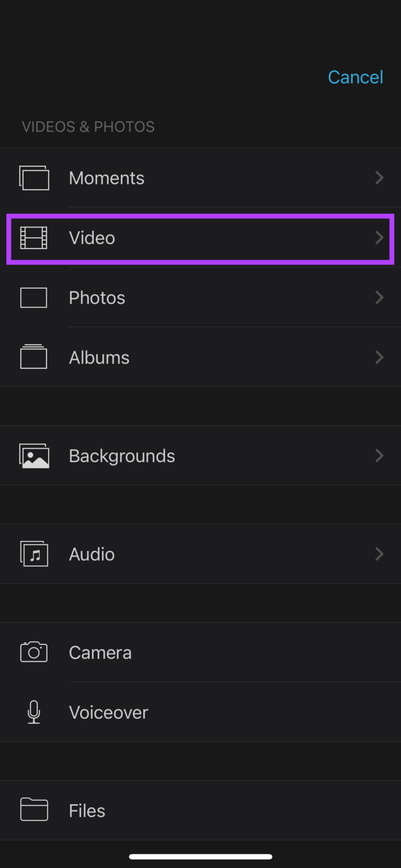Open Backgrounds via its image icon
This screenshot has height=868, width=401.
(33, 455)
